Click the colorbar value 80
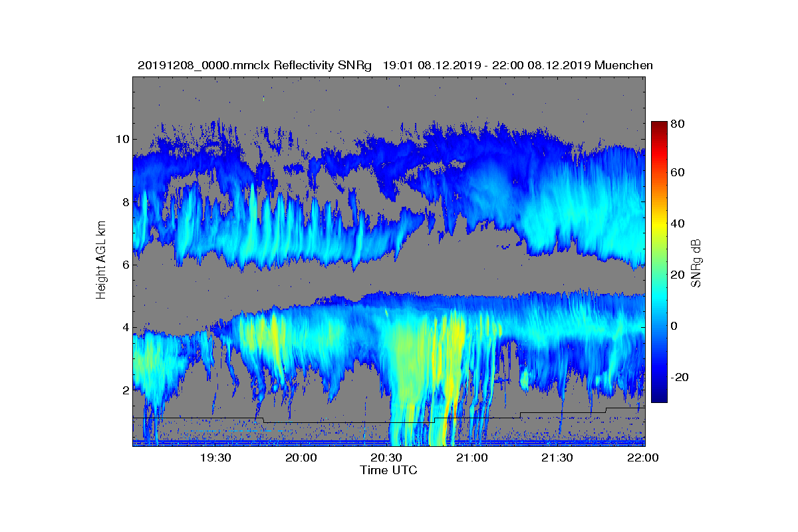798x532 pixels. pyautogui.click(x=678, y=124)
